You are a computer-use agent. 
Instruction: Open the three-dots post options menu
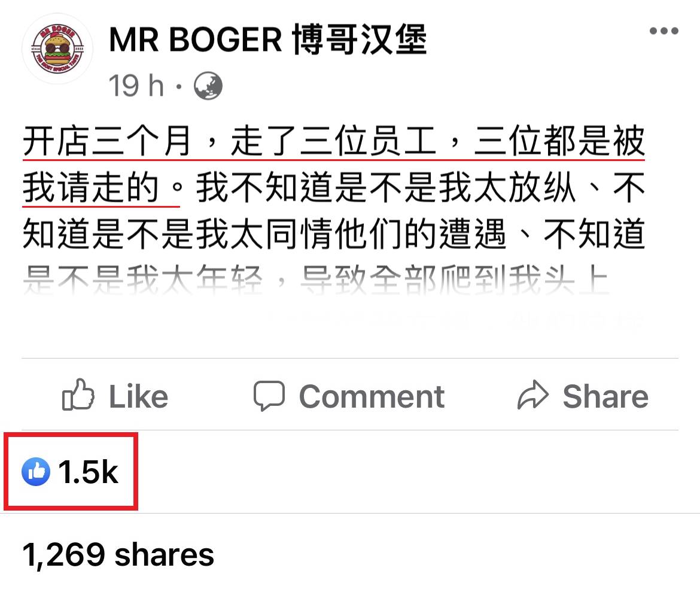pyautogui.click(x=664, y=31)
